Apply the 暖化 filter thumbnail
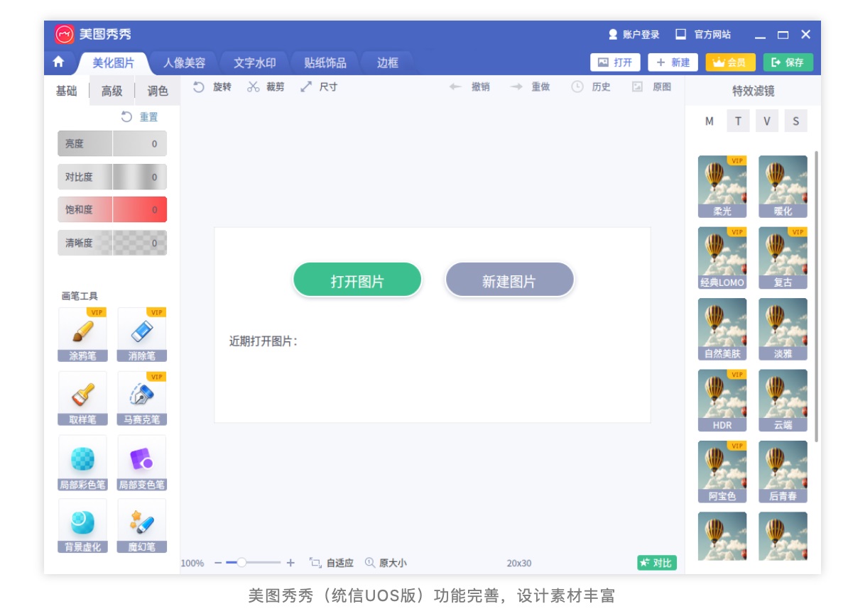 pyautogui.click(x=783, y=187)
